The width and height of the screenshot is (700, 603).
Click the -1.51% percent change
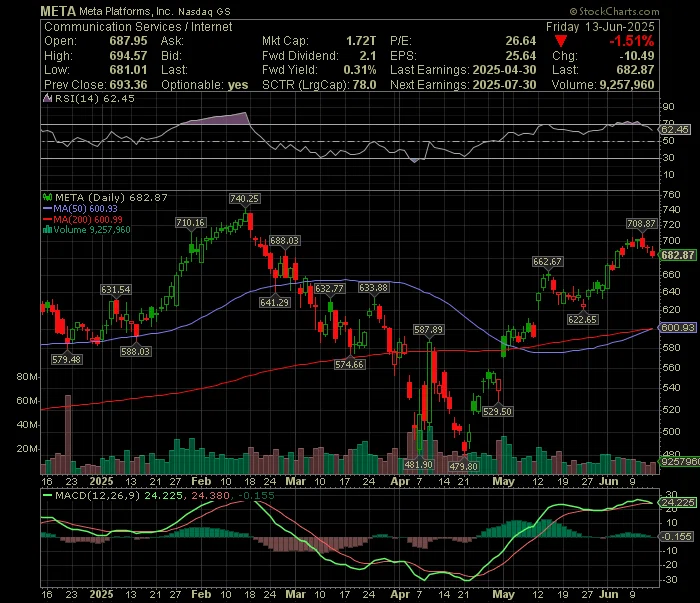632,42
